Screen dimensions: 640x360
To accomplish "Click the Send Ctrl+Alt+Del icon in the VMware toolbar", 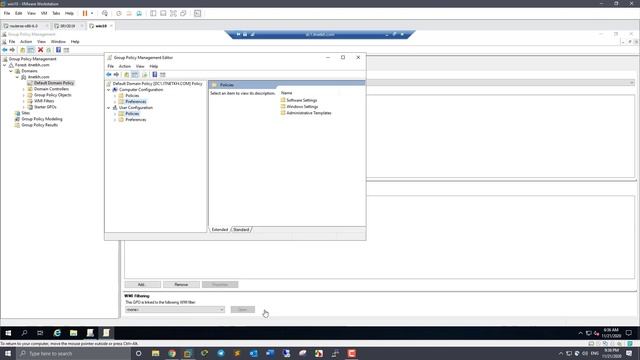I will click(105, 13).
